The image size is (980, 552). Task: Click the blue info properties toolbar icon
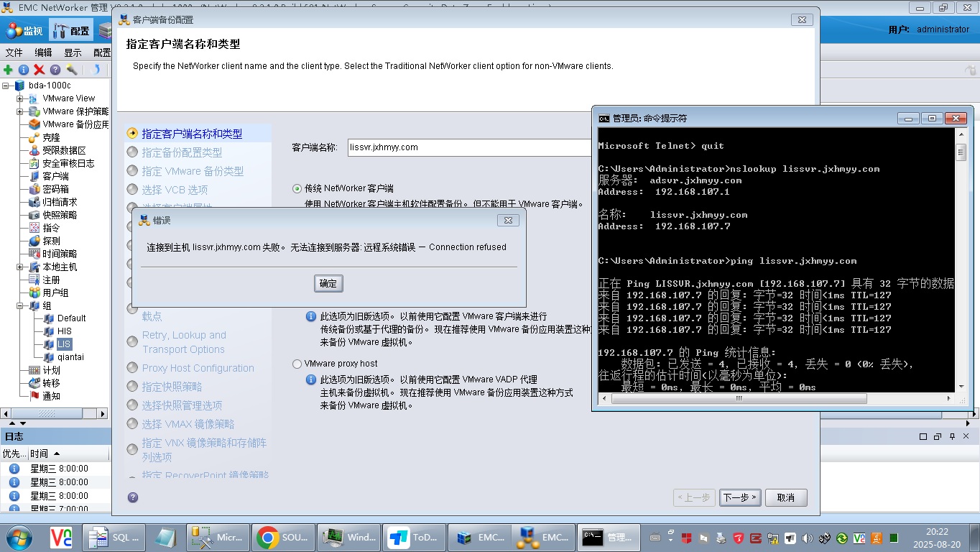(x=24, y=70)
